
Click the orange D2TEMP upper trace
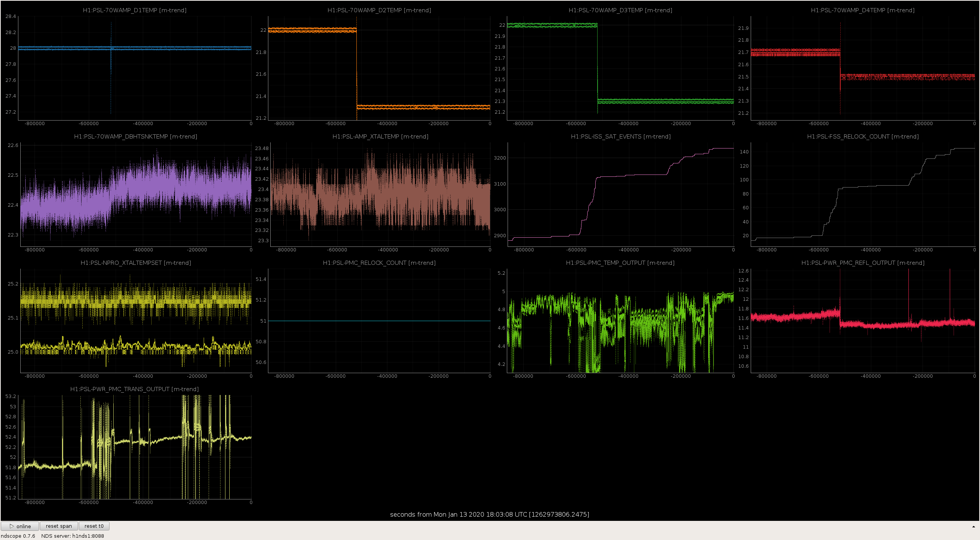312,30
